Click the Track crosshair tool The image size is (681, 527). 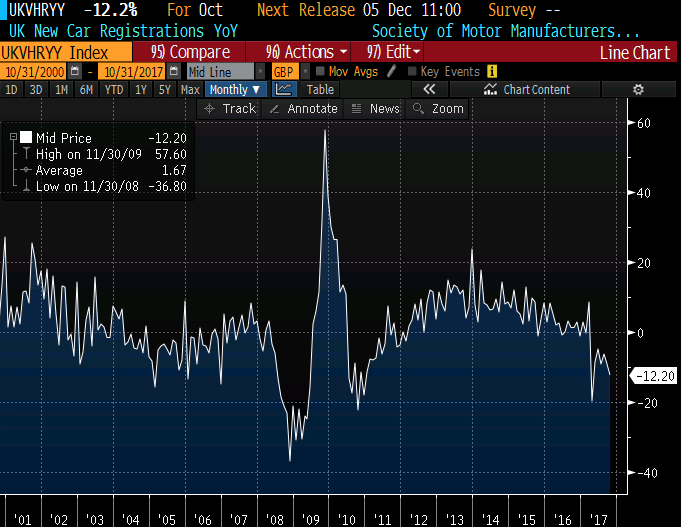tap(230, 108)
